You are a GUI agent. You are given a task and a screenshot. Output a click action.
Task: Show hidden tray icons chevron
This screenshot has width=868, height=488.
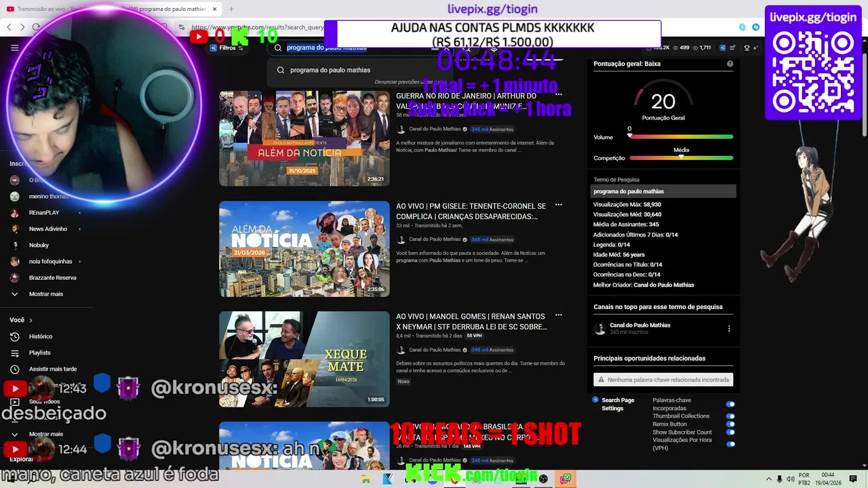pyautogui.click(x=768, y=479)
